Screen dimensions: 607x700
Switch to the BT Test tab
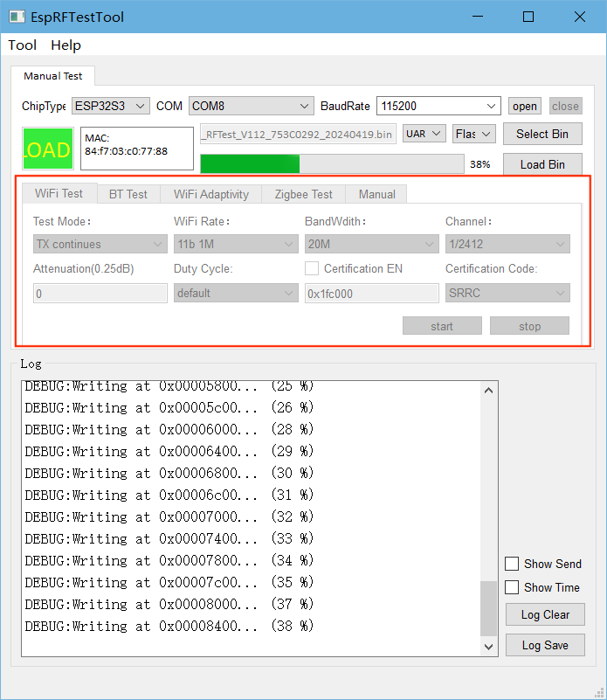pyautogui.click(x=128, y=194)
